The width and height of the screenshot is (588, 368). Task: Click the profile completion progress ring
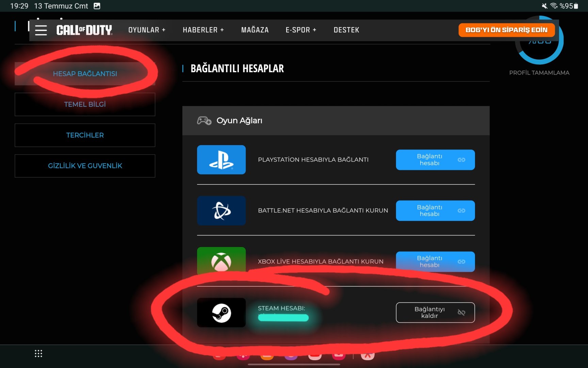coord(539,40)
